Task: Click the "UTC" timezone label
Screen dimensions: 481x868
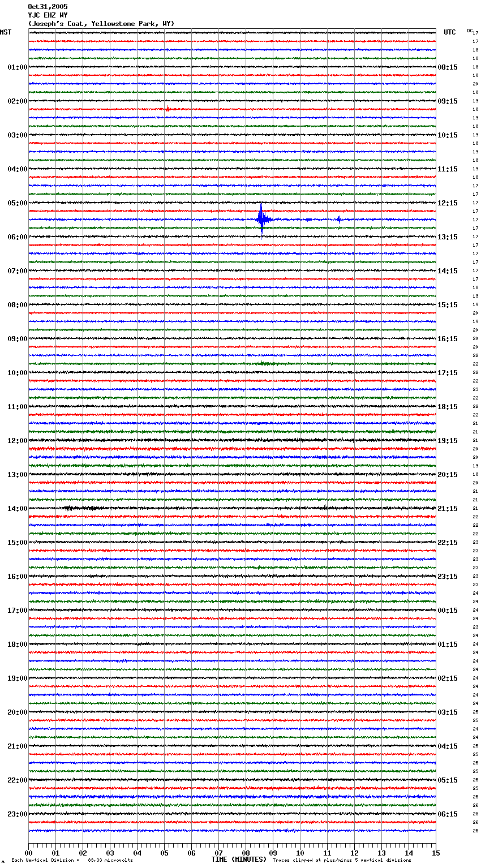Action: [450, 32]
